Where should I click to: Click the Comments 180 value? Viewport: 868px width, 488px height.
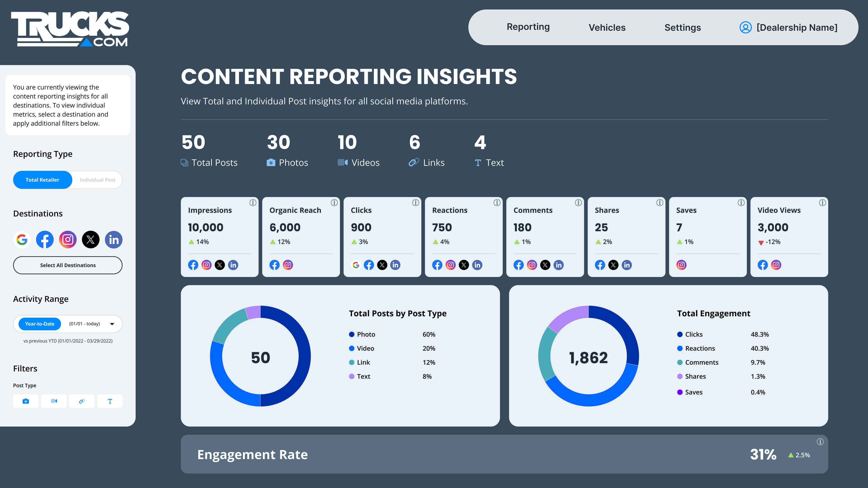522,227
